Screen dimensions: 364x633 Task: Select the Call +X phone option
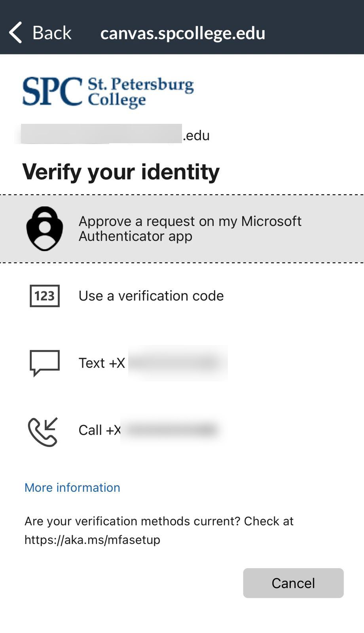100,430
